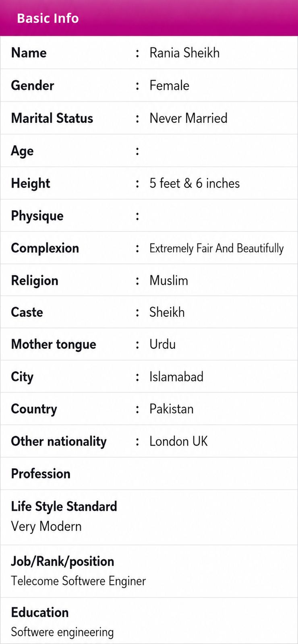Screen dimensions: 298x644
Task: Click the City value Islamabad
Action: 176,377
